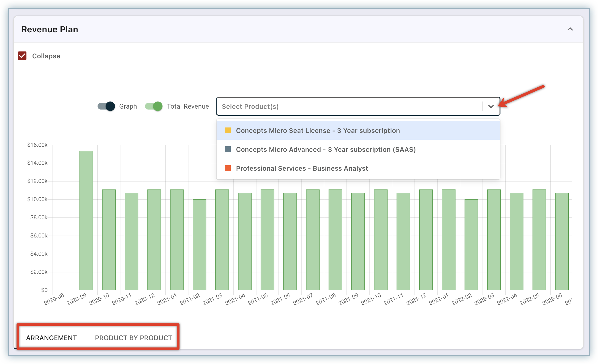Uncheck the Collapse checkbox

(x=22, y=56)
